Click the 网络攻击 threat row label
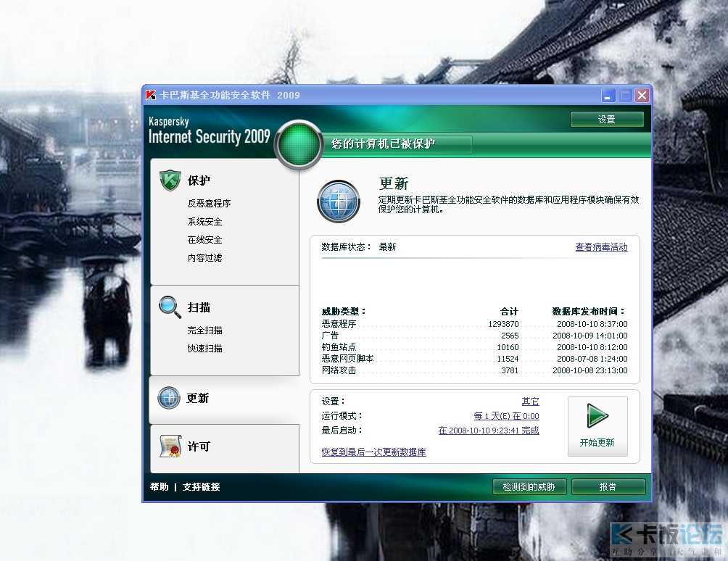This screenshot has height=561, width=728. (x=339, y=370)
